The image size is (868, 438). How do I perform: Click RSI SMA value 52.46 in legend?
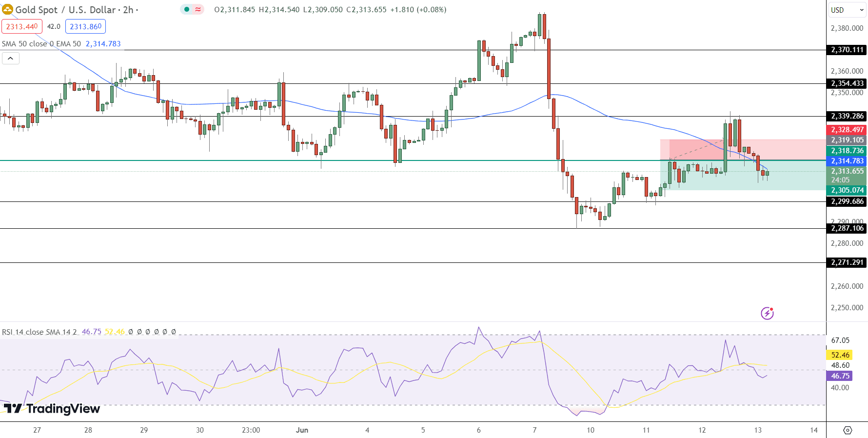pos(115,332)
